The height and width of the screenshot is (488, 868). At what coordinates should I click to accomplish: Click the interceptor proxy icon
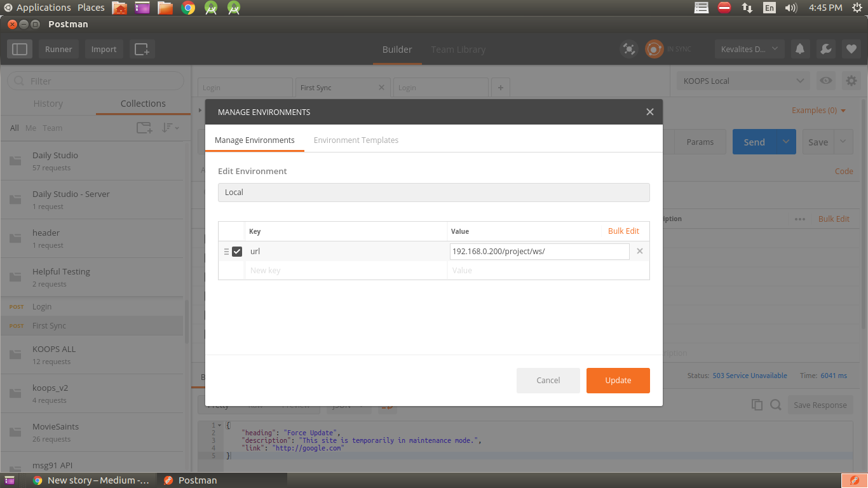(x=628, y=49)
